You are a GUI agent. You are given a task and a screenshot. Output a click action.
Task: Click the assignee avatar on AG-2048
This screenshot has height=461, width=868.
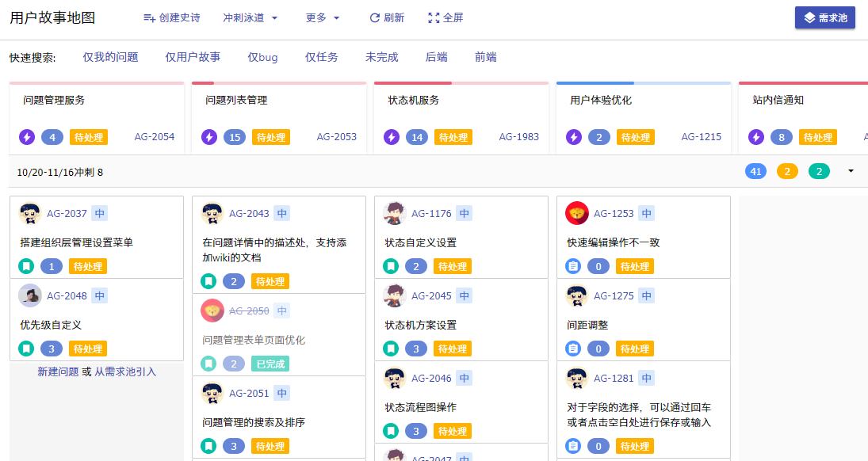coord(30,295)
